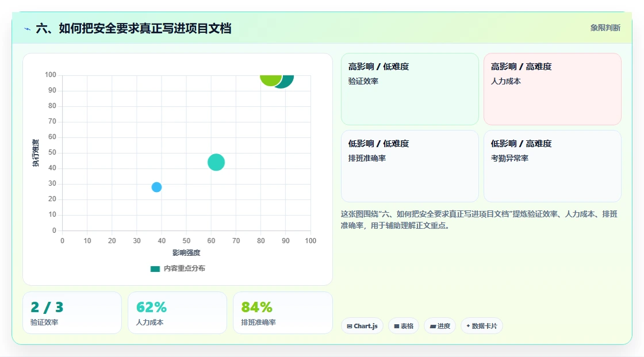Click the 影响强度 x-axis label

click(x=186, y=252)
